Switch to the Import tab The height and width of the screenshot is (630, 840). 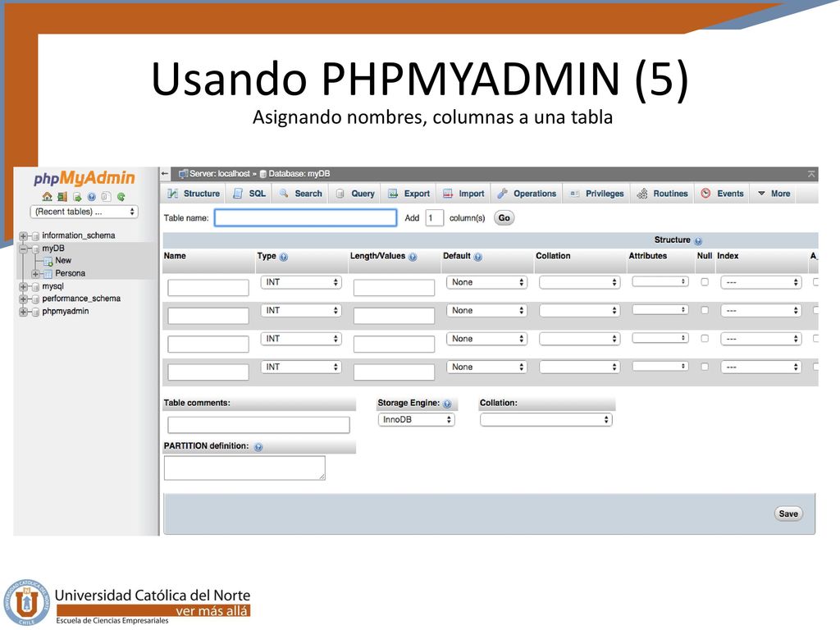coord(463,194)
